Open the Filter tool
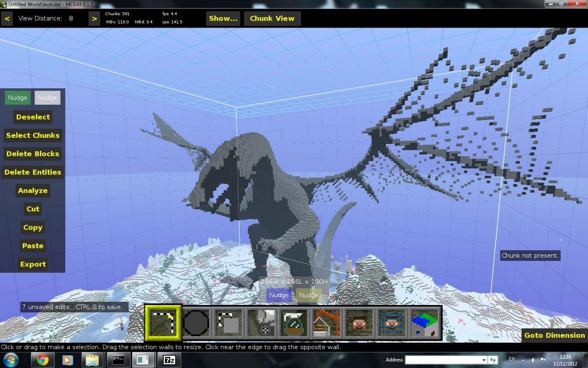The height and width of the screenshot is (368, 588). coord(294,322)
